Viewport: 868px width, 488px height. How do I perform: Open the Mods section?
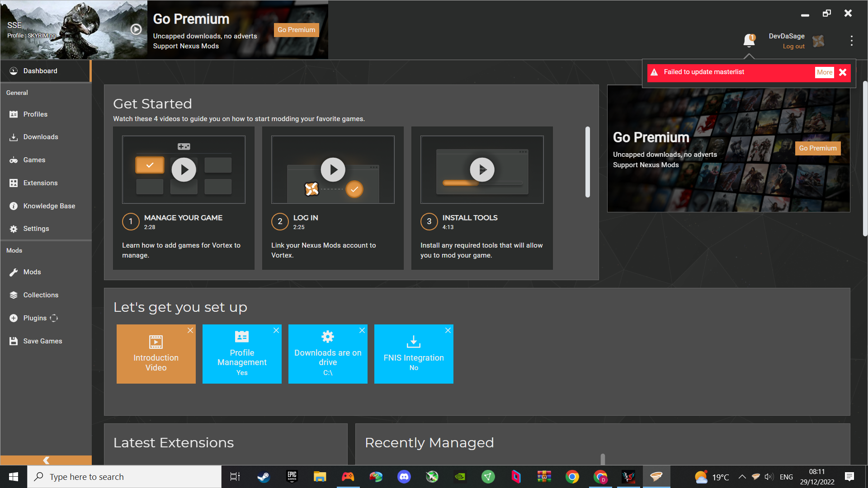click(x=32, y=272)
